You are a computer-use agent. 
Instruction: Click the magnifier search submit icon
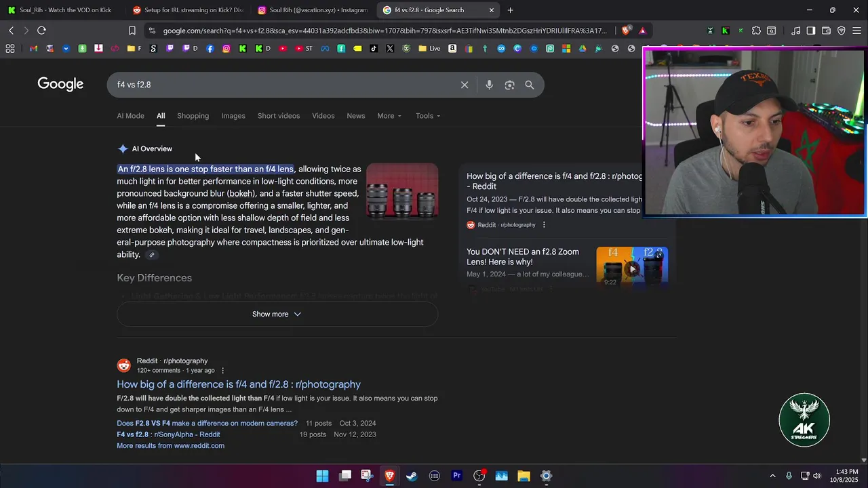pos(530,85)
